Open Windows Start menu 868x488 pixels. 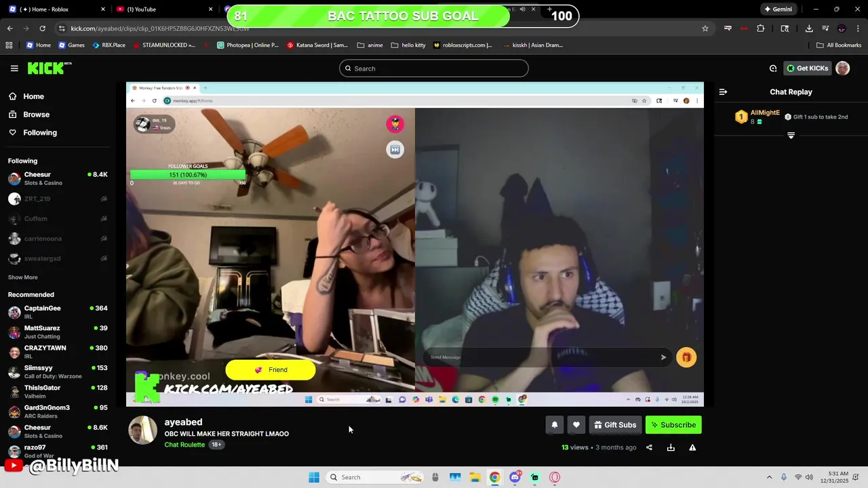pyautogui.click(x=314, y=477)
